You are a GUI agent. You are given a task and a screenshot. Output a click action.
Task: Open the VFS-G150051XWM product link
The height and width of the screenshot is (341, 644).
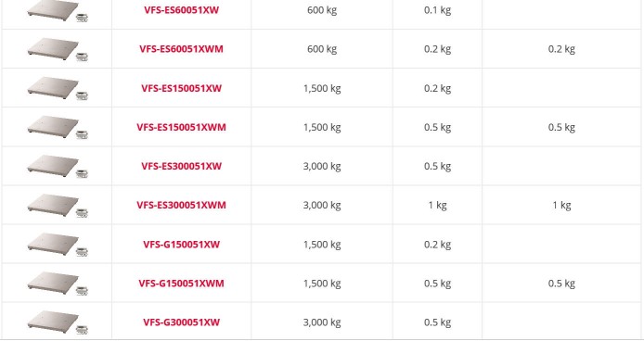pyautogui.click(x=181, y=284)
